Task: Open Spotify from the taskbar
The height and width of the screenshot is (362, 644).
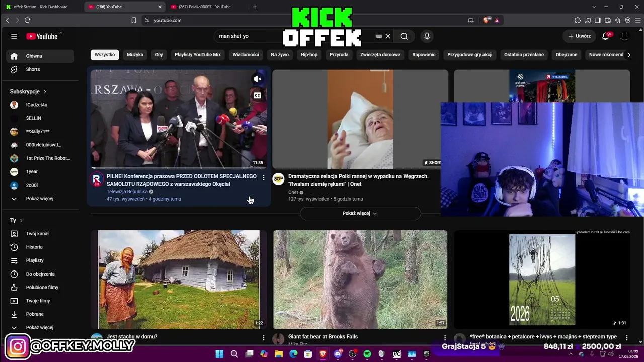Action: [367, 354]
